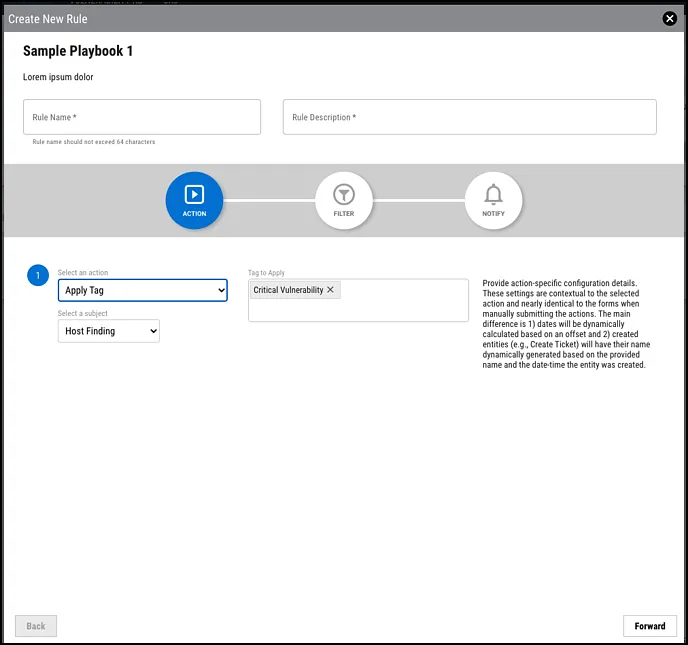Click the 64 characters rule name hint
The width and height of the screenshot is (688, 645).
(93, 142)
